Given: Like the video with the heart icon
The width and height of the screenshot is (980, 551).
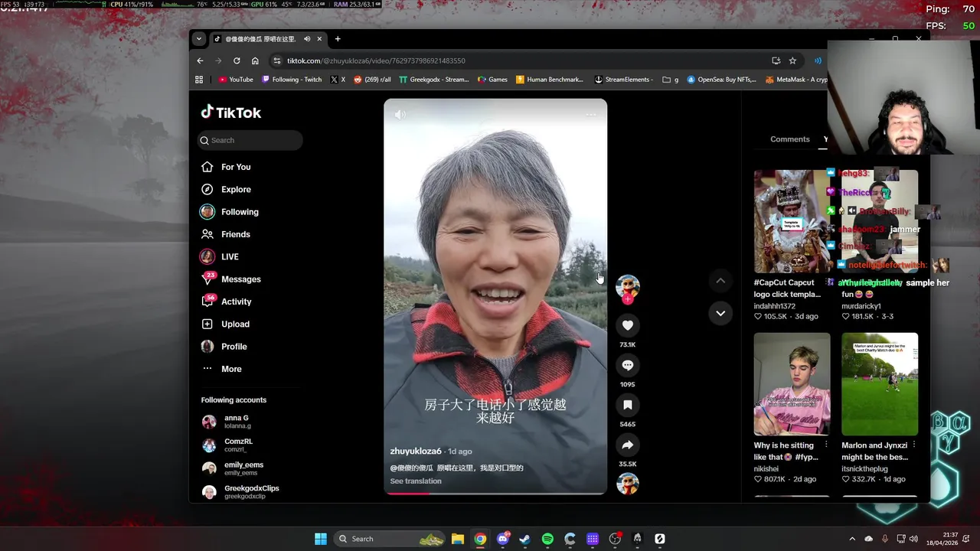Looking at the screenshot, I should (627, 325).
